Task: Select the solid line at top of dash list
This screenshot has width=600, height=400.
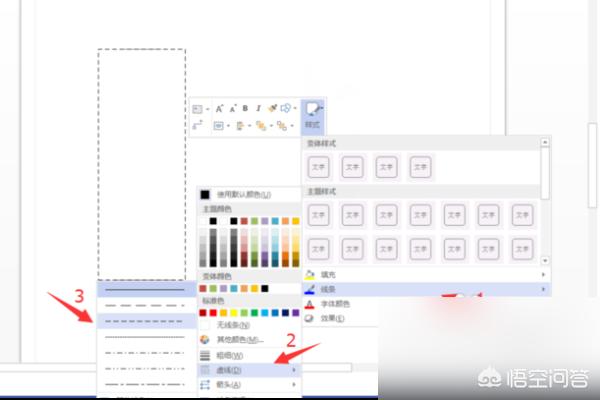Action: [x=145, y=289]
